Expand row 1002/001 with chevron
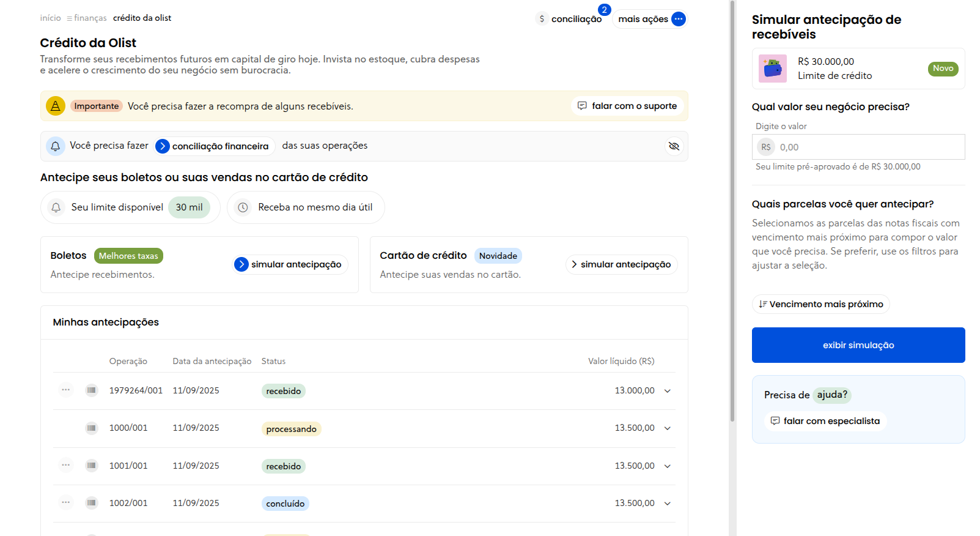The image size is (980, 536). pyautogui.click(x=668, y=504)
